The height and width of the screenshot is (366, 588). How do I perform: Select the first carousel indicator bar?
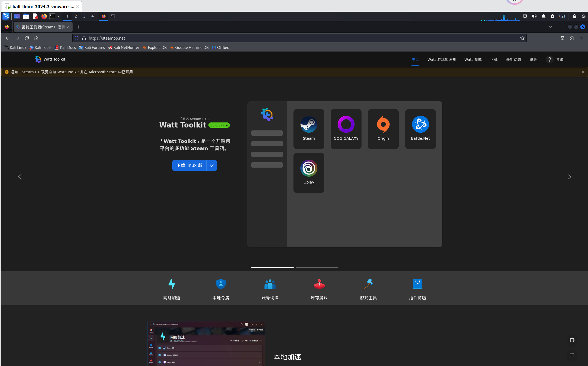tap(272, 267)
